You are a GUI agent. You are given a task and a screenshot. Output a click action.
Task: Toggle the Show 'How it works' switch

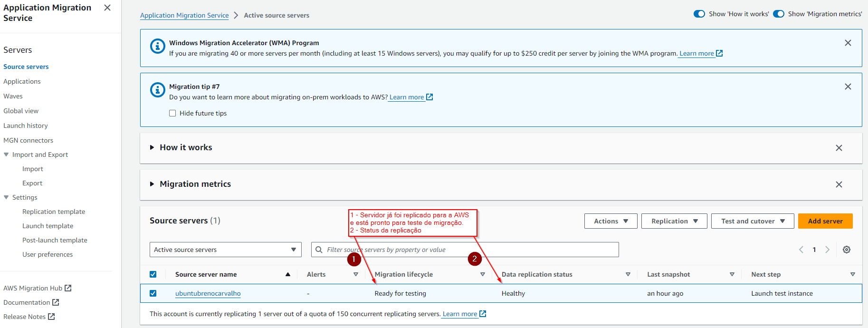coord(699,14)
